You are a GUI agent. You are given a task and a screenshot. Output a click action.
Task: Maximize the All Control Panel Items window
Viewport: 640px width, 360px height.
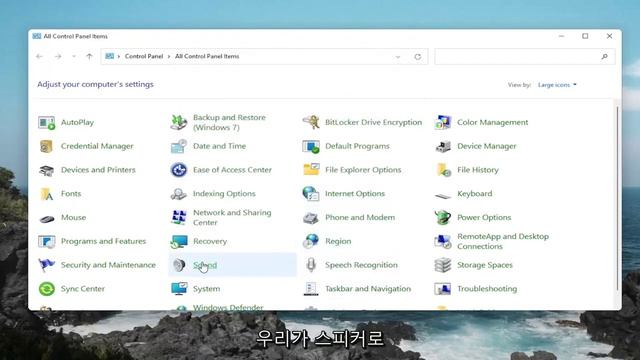click(585, 36)
